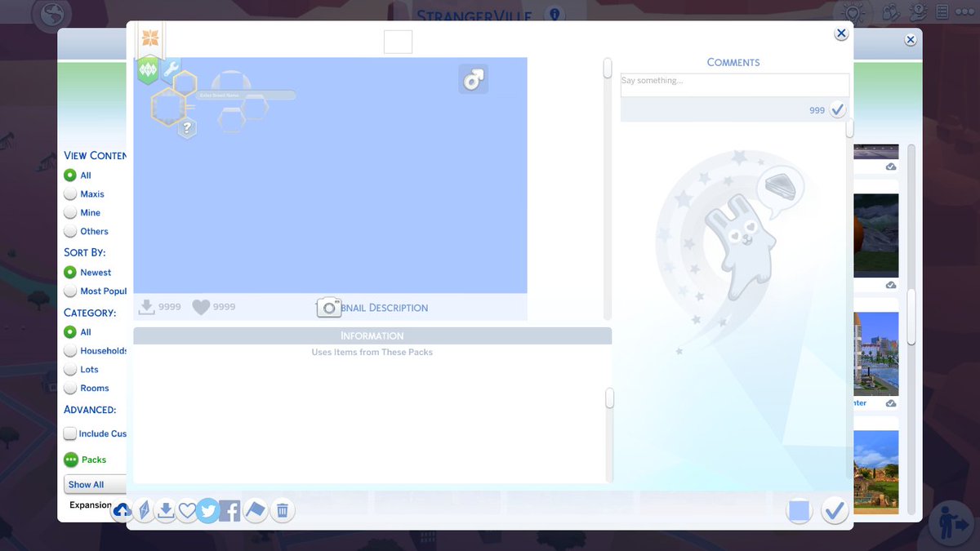This screenshot has height=551, width=980.
Task: Click the Sims plumbob icon in bottom toolbar
Action: [x=144, y=511]
